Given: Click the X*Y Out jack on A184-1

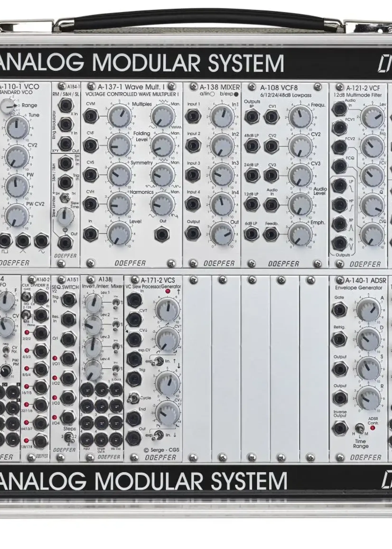Looking at the screenshot, I should (66, 144).
